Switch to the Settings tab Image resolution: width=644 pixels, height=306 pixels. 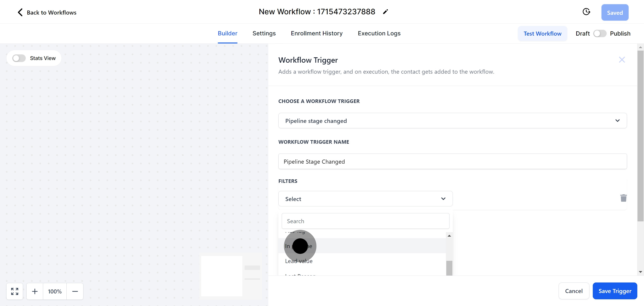(264, 34)
